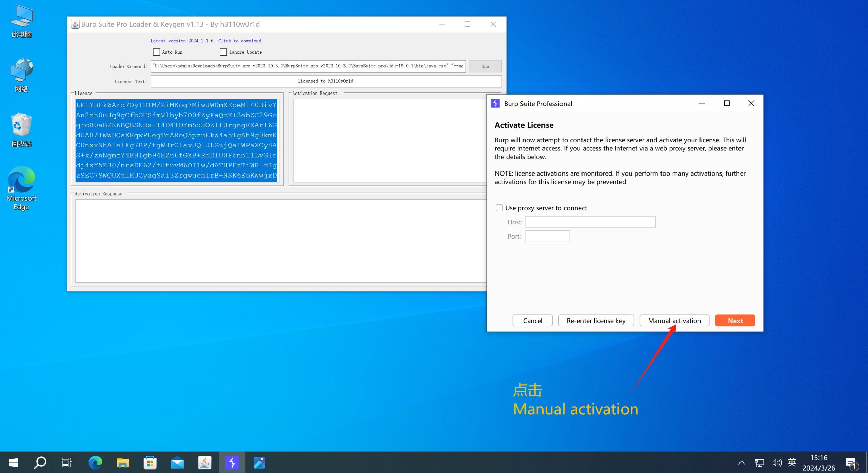Switch to Burp Suite taskbar icon

pos(232,462)
